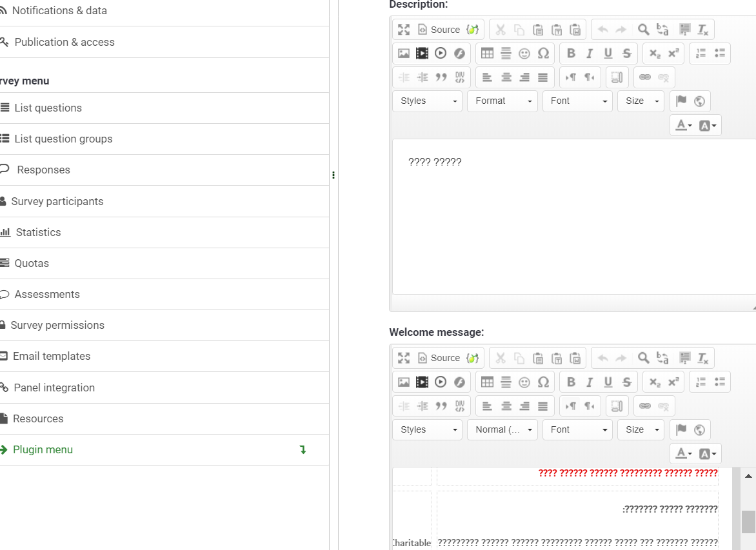
Task: Go to Assessments
Action: coord(164,294)
